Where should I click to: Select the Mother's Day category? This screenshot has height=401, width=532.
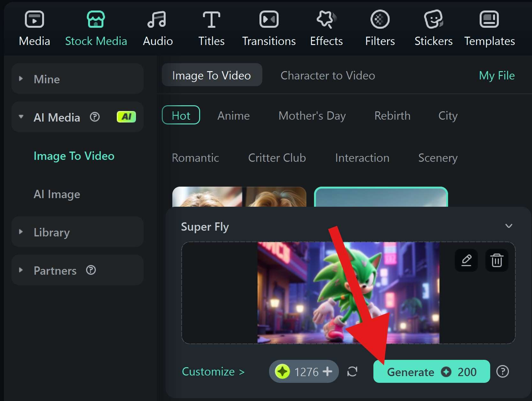tap(312, 115)
